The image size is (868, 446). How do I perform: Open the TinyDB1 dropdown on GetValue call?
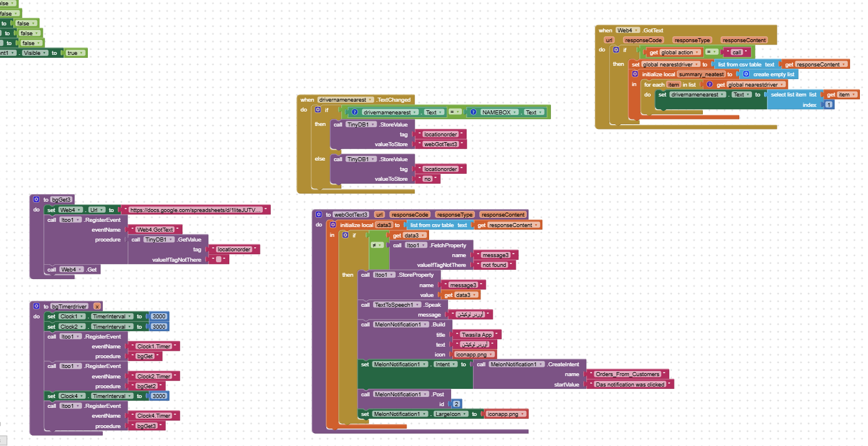tap(159, 239)
